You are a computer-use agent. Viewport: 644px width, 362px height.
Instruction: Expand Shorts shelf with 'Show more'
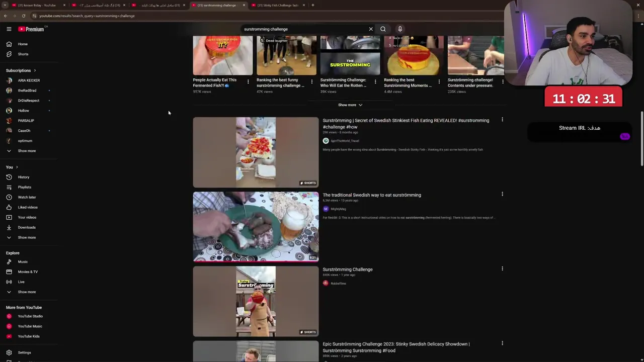tap(350, 105)
